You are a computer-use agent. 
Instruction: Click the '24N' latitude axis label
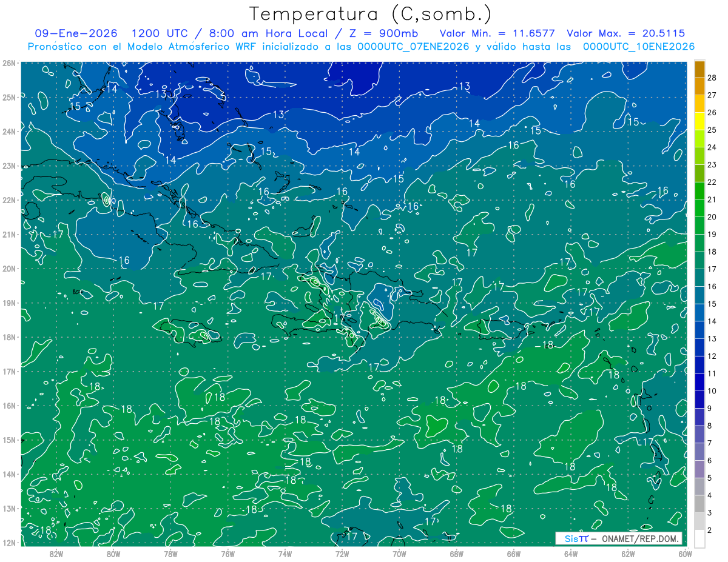click(8, 131)
